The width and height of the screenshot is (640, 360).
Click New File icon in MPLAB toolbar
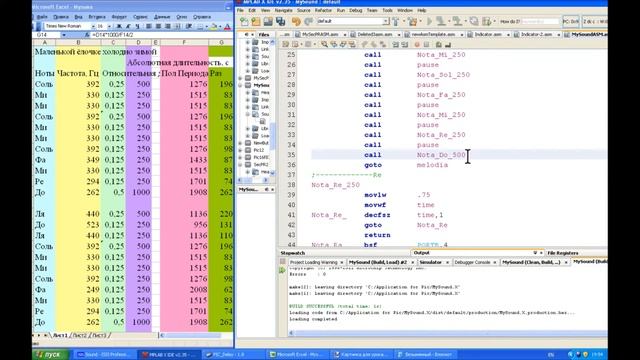point(244,21)
